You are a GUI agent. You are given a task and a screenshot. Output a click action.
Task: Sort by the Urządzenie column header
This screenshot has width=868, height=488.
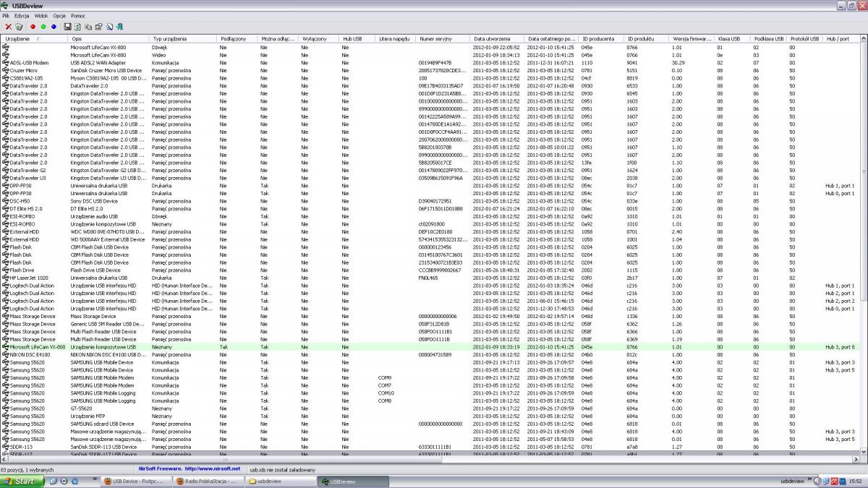tap(34, 38)
